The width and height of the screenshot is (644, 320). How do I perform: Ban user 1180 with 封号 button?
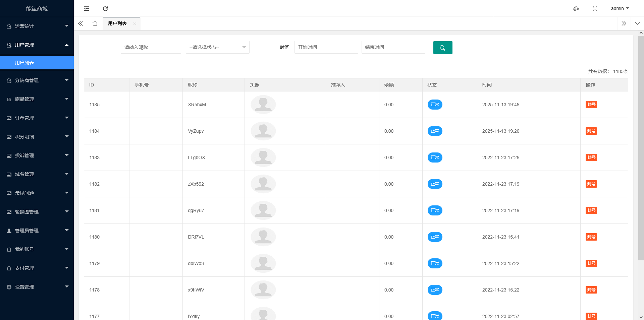(591, 237)
